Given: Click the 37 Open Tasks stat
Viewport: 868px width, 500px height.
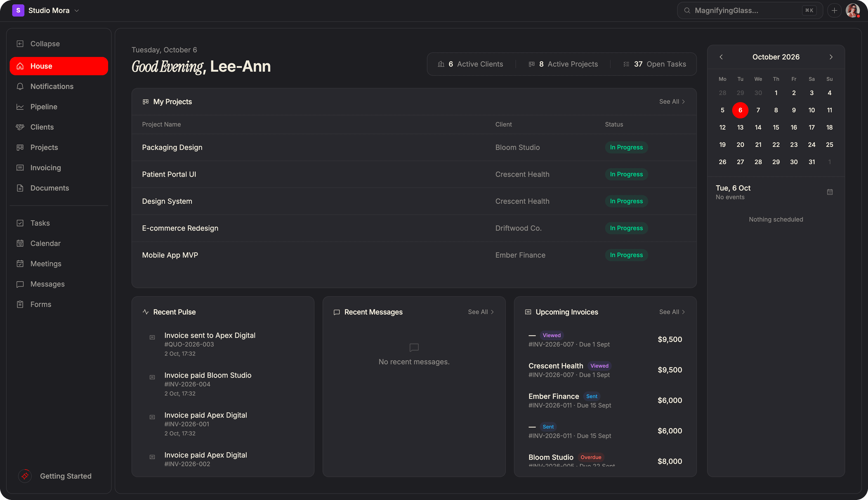Looking at the screenshot, I should pyautogui.click(x=655, y=64).
